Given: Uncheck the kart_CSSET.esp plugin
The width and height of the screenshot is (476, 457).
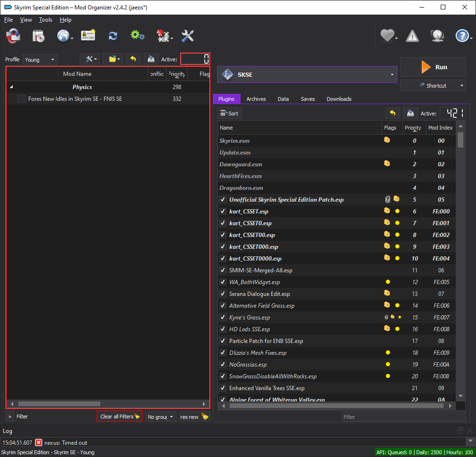Looking at the screenshot, I should pyautogui.click(x=223, y=211).
